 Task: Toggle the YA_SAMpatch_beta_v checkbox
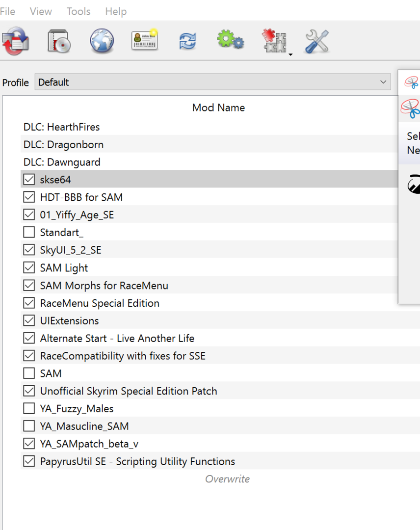[29, 444]
